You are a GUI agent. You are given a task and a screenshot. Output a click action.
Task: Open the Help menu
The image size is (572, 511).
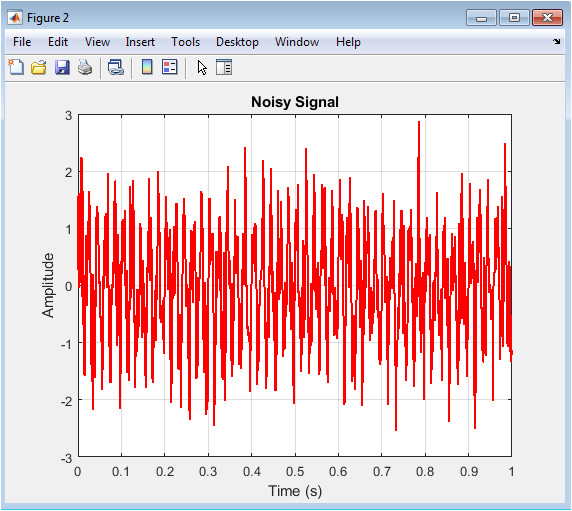[348, 42]
